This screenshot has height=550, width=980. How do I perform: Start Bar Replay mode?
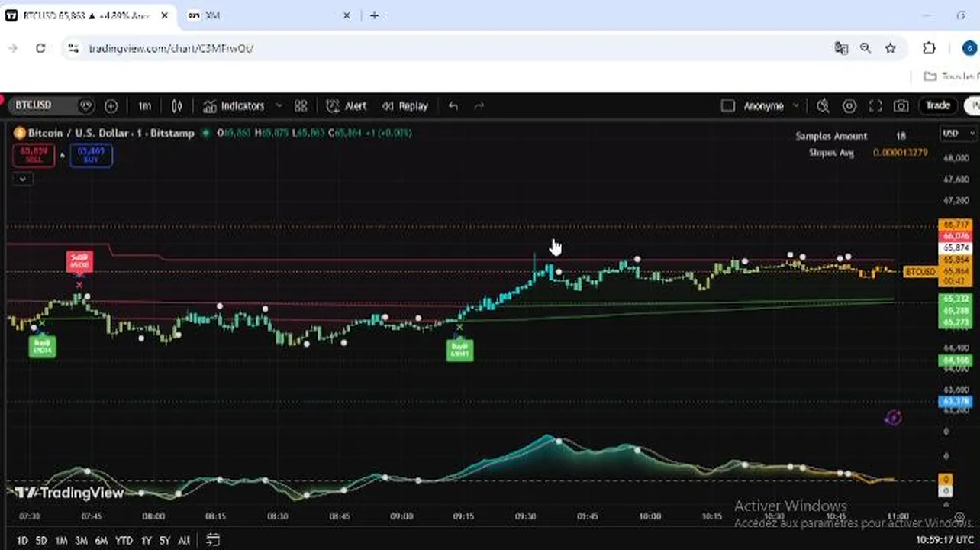coord(405,106)
